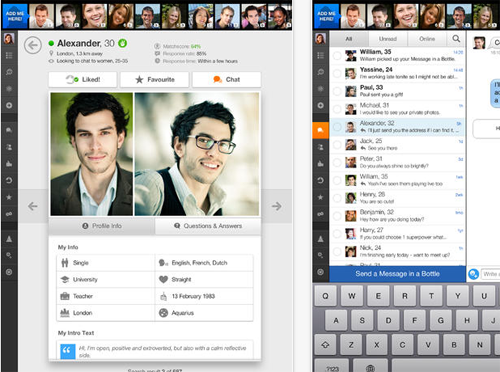Open William's 'picked up your Message in a Bottle' message
Screen dimensions: 500x372
click(x=397, y=55)
